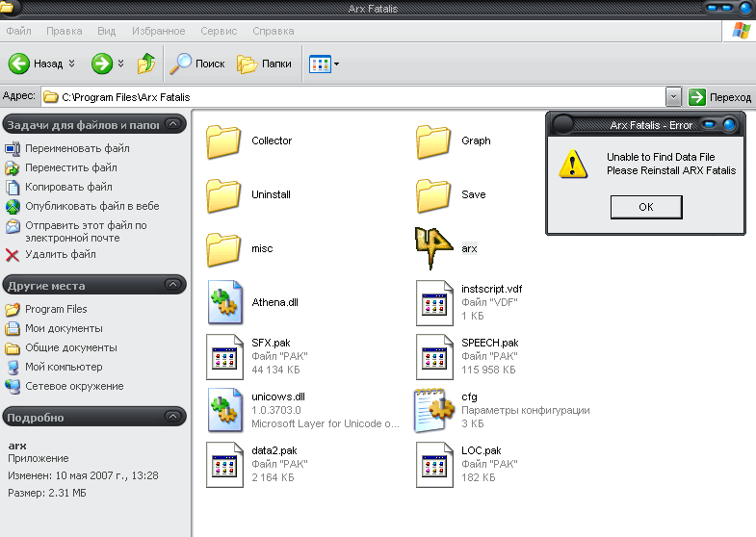Screen dimensions: 756x537
Task: Select the Save folder icon
Action: pyautogui.click(x=433, y=195)
